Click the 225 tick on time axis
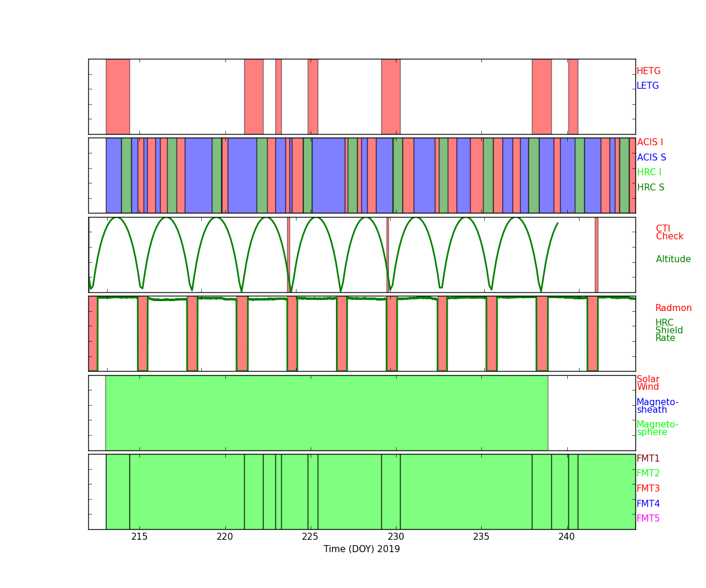706x588 pixels. pos(310,536)
